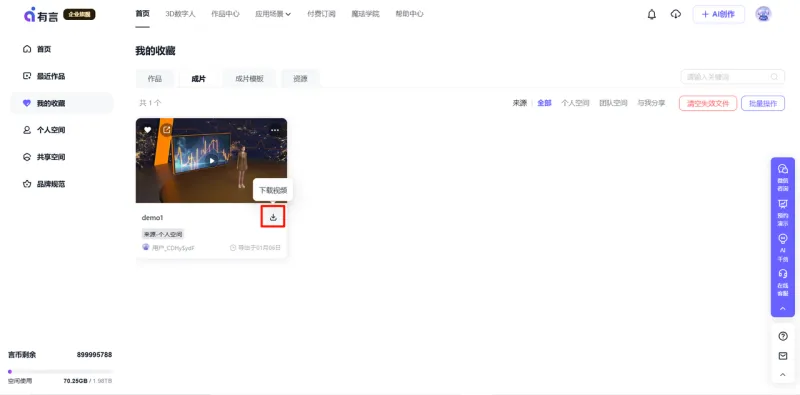Play the demo1 video
This screenshot has height=395, width=800.
click(212, 161)
